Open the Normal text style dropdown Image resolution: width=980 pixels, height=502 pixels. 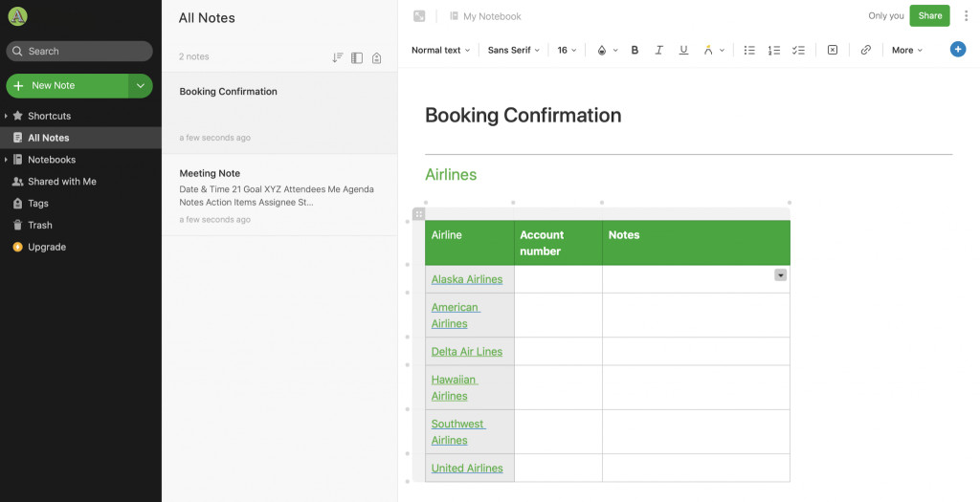click(440, 50)
